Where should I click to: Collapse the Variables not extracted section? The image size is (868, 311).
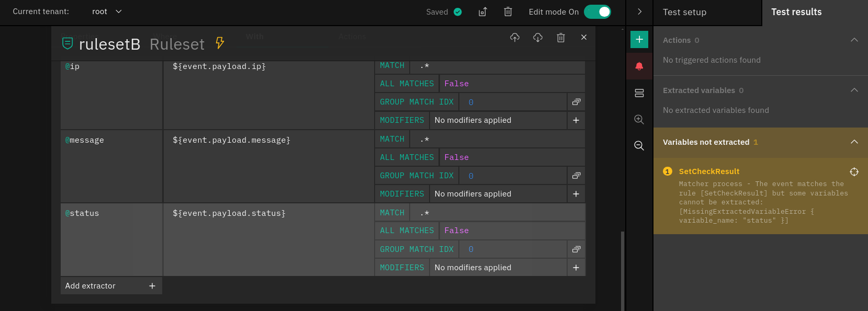[854, 142]
